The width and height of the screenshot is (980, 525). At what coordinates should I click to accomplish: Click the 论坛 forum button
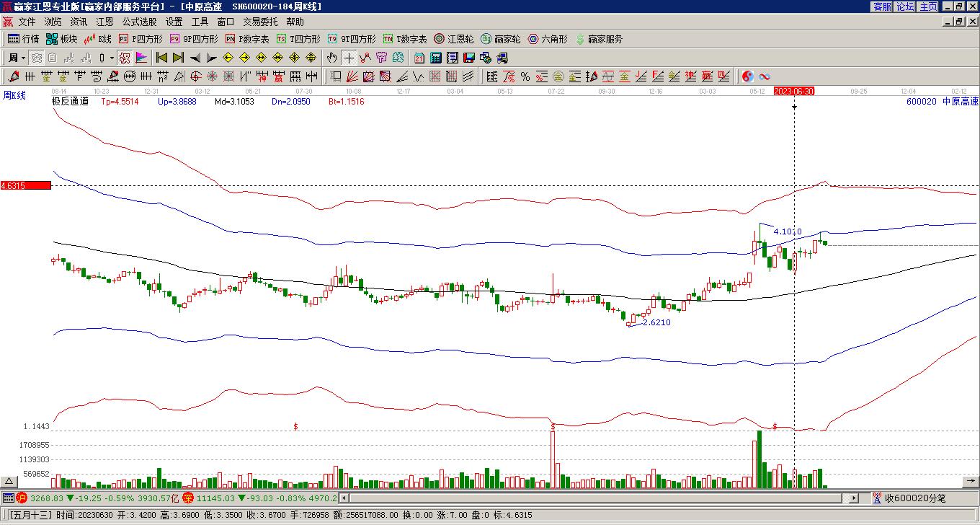(905, 6)
